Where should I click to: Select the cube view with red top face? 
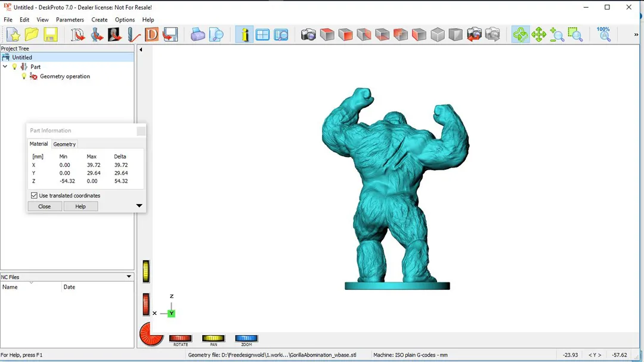point(327,35)
